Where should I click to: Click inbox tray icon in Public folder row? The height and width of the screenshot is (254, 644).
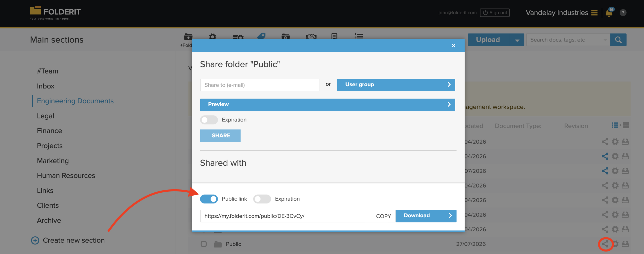pos(625,244)
